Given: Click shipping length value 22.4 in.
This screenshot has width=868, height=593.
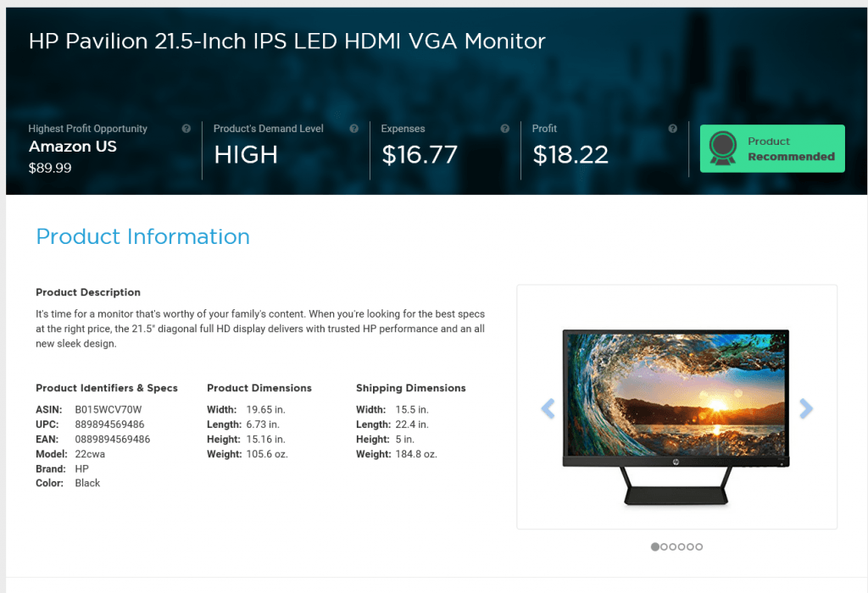Looking at the screenshot, I should click(412, 424).
